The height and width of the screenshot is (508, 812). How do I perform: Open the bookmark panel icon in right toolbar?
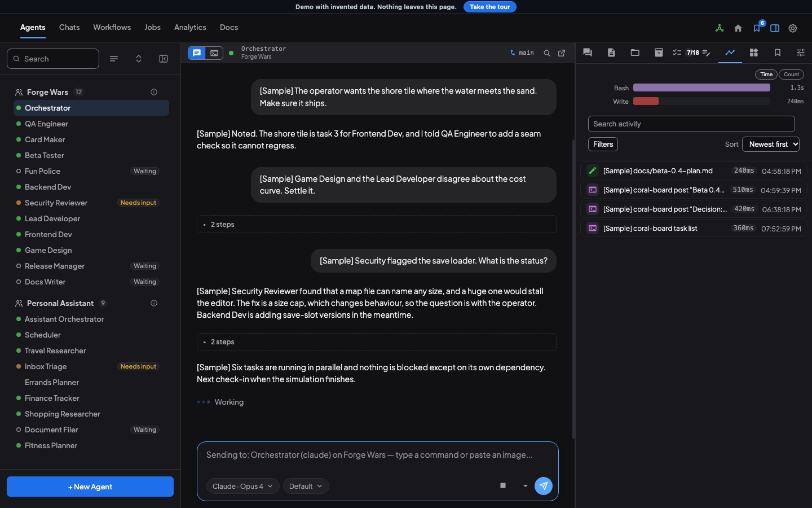778,52
